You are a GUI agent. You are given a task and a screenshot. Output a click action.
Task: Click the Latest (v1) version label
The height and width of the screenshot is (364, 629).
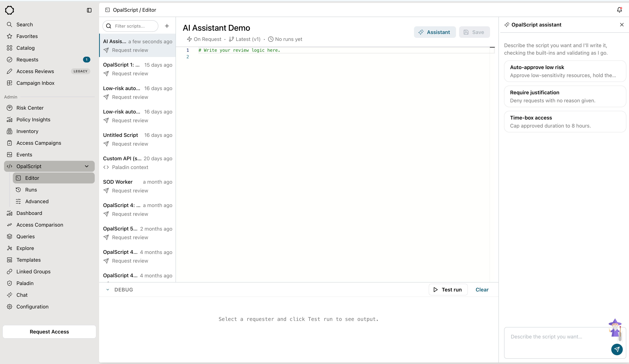coord(245,39)
